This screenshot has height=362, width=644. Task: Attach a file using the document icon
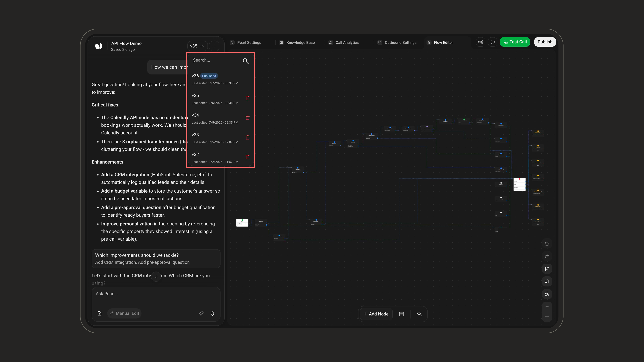pyautogui.click(x=99, y=313)
